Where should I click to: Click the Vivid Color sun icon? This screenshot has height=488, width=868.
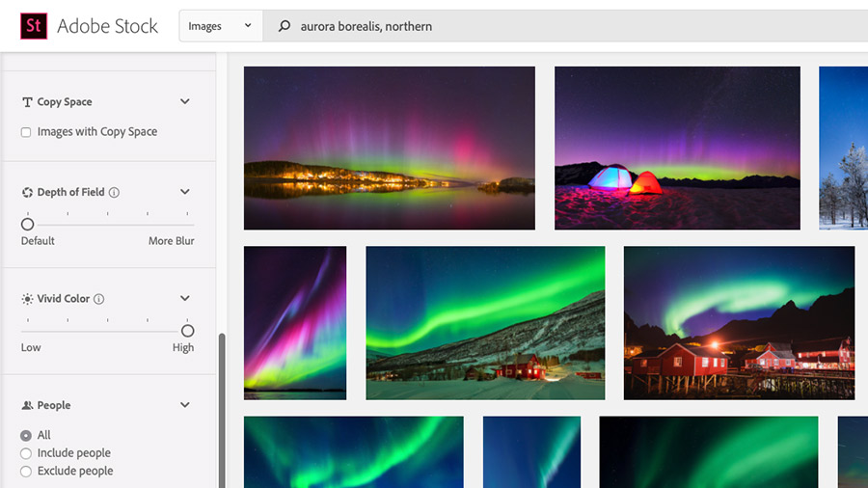(x=27, y=299)
